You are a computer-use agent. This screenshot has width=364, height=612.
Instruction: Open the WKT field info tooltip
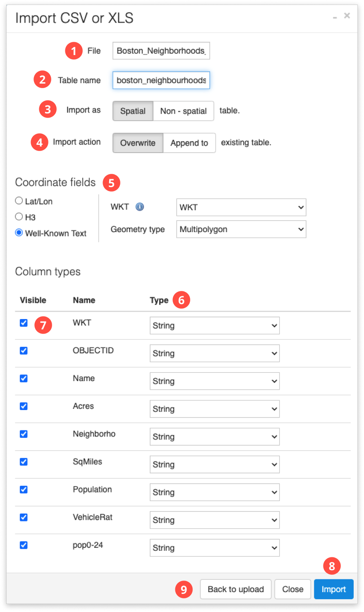point(139,207)
